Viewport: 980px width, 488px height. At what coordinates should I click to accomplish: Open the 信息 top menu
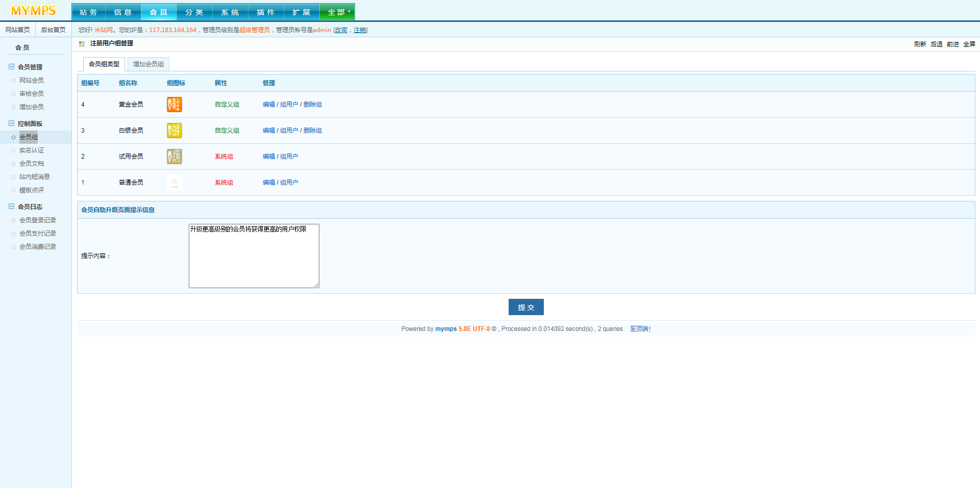tap(123, 12)
